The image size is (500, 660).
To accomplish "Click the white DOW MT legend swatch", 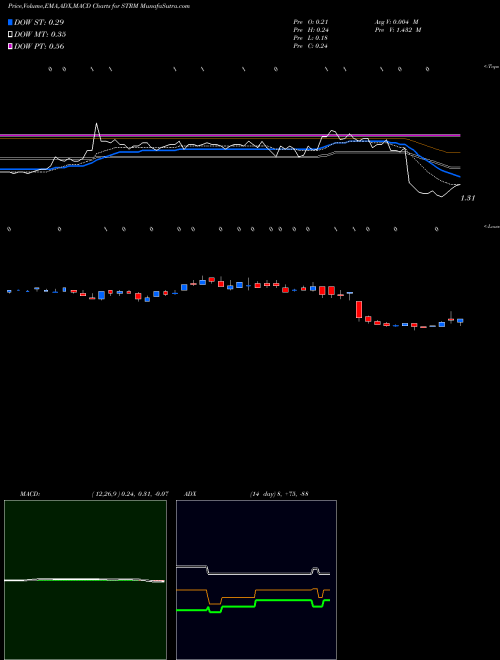I will (x=10, y=34).
